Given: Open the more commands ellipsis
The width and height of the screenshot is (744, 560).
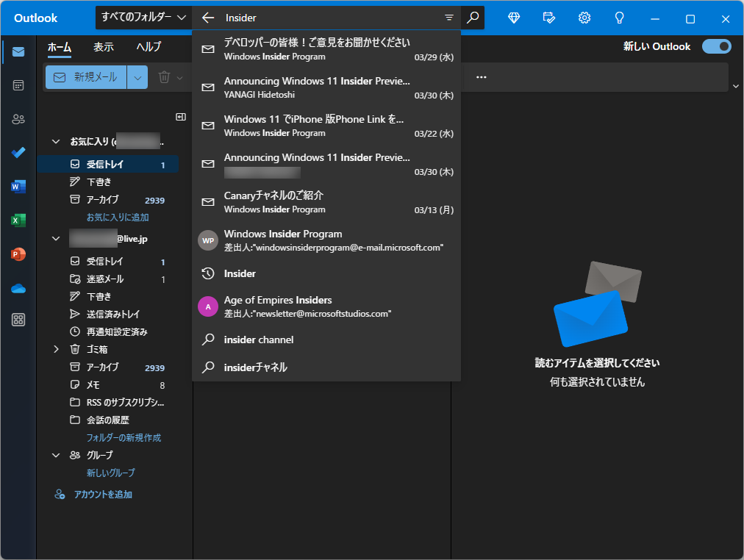Looking at the screenshot, I should pos(481,77).
